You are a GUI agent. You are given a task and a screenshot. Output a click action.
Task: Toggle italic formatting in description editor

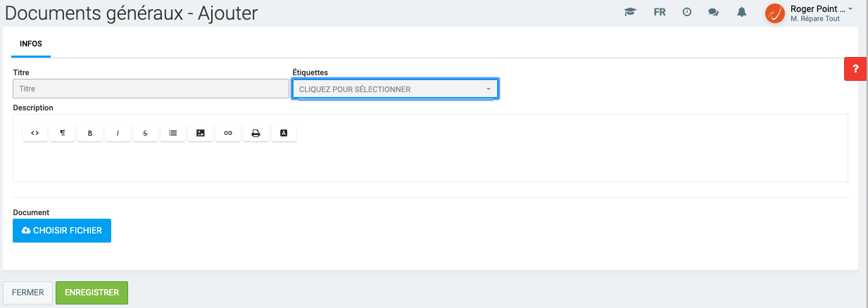click(x=118, y=133)
